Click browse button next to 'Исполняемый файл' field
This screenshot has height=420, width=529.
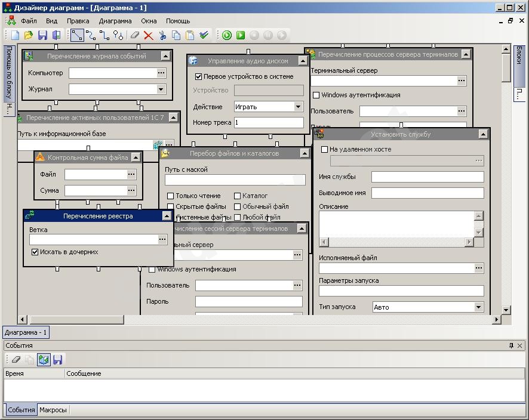click(478, 268)
